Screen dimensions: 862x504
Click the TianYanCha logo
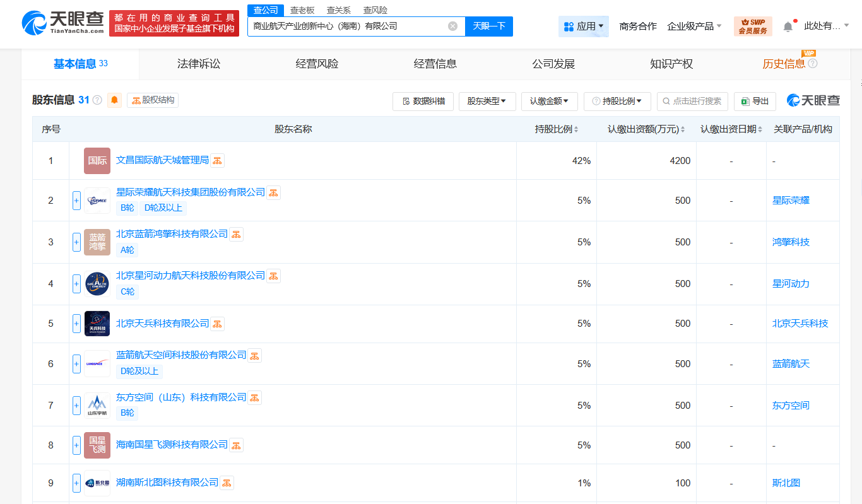(63, 24)
